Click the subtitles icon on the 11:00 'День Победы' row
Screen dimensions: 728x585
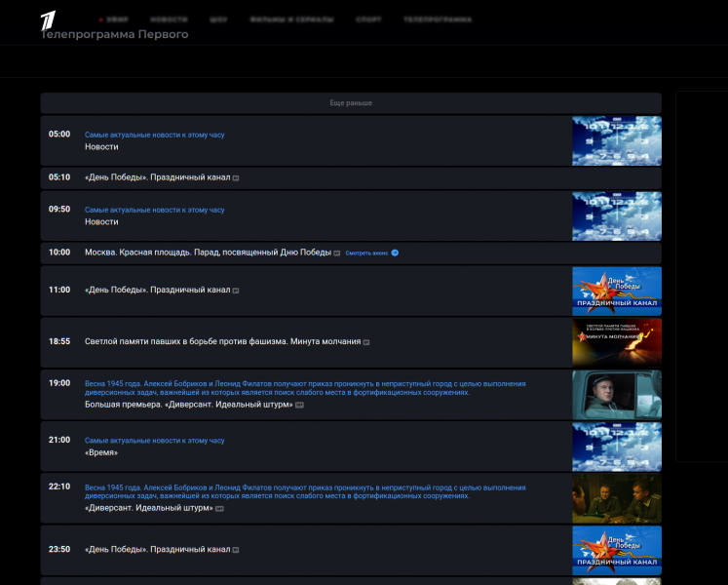point(236,291)
